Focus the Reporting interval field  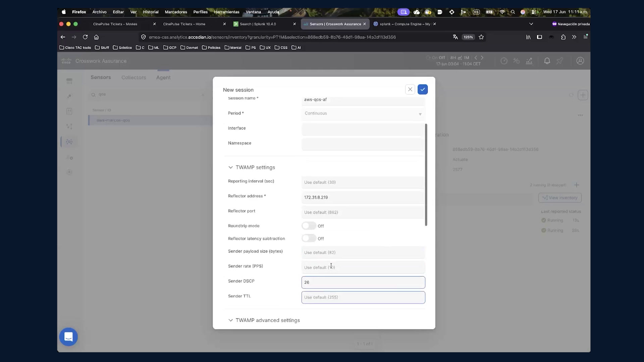[x=363, y=182]
